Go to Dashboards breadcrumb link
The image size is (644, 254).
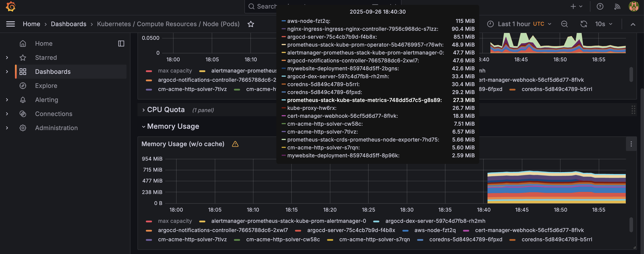point(69,24)
